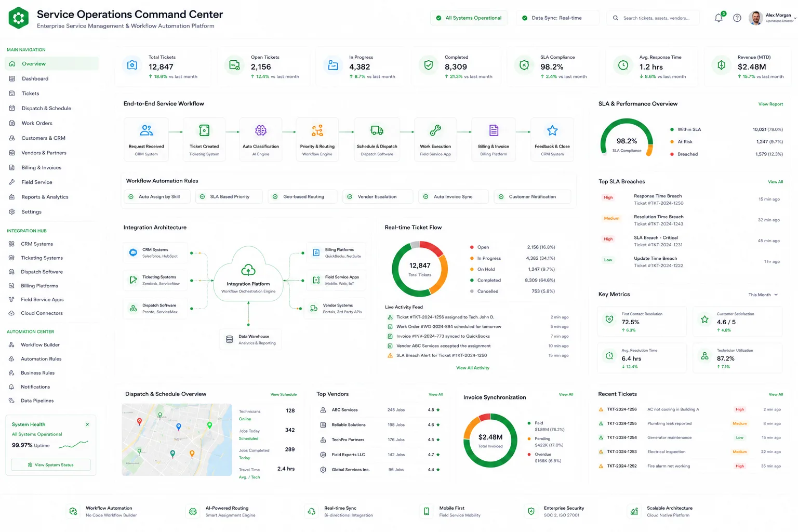The height and width of the screenshot is (532, 798).
Task: Click View All beside Top Vendors
Action: 436,394
